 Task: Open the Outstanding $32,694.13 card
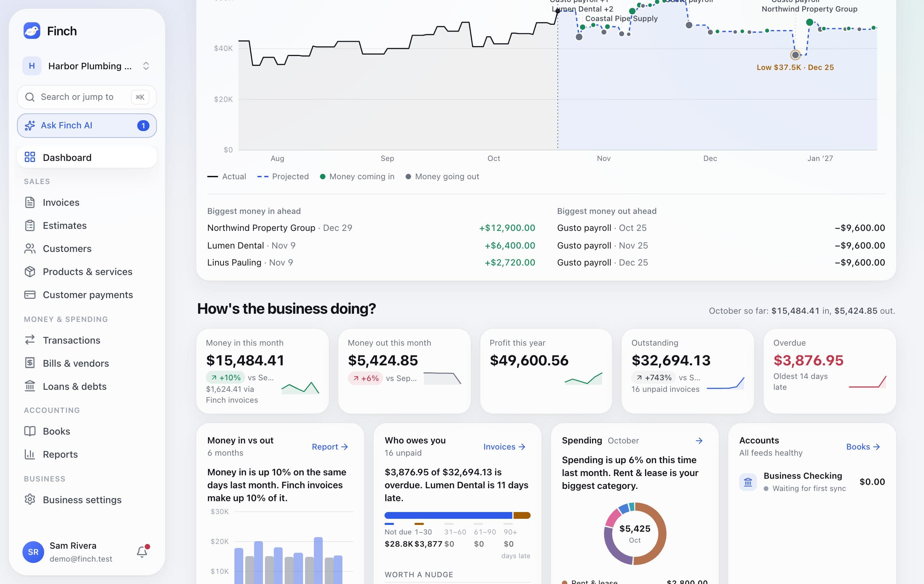coord(688,371)
